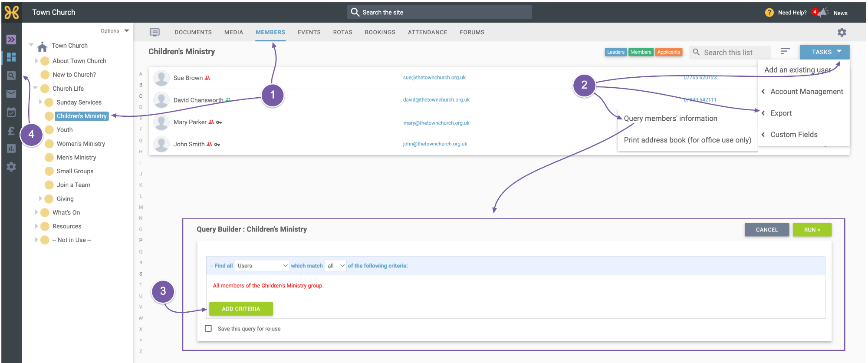Open the reports chart icon in sidebar

(11, 148)
